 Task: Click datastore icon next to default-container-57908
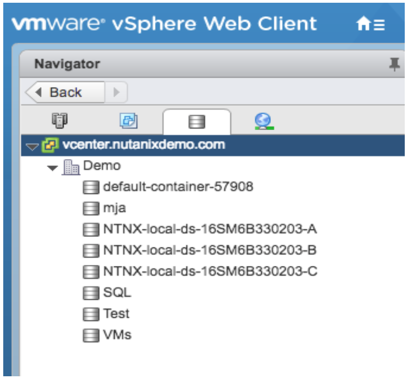tap(91, 187)
